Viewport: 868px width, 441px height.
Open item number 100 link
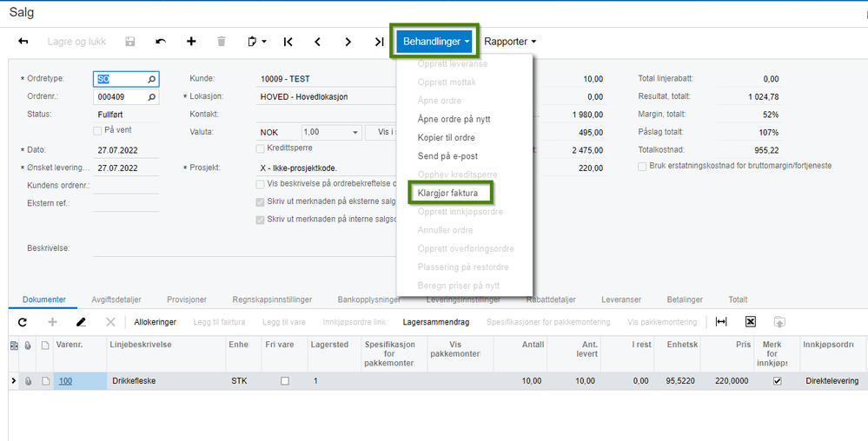(x=65, y=381)
